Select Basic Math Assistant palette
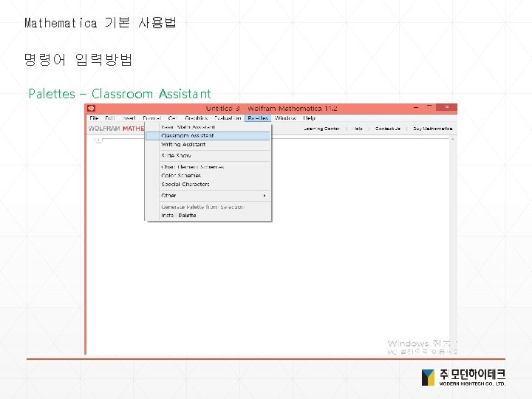The height and width of the screenshot is (399, 532). pyautogui.click(x=208, y=127)
